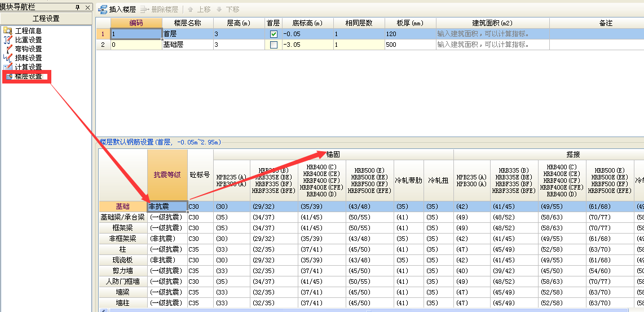This screenshot has height=312, width=644.
Task: Click the 楼层名称 column header
Action: [x=188, y=23]
